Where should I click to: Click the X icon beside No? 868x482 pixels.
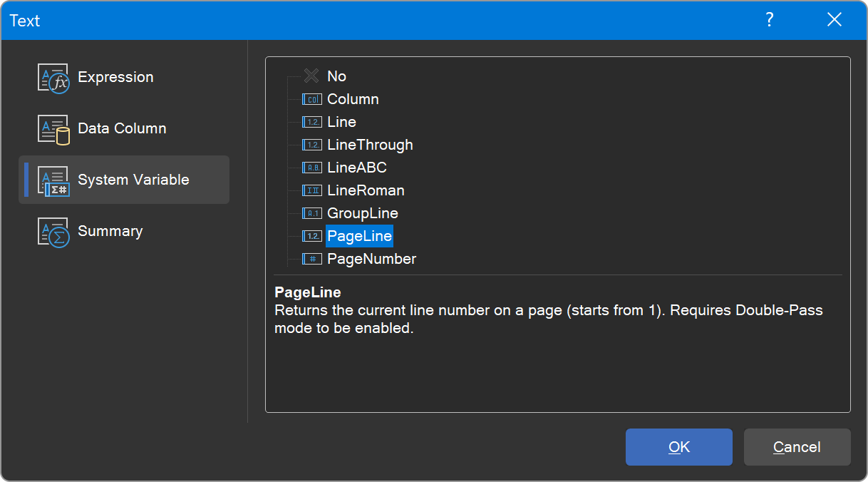pyautogui.click(x=311, y=76)
